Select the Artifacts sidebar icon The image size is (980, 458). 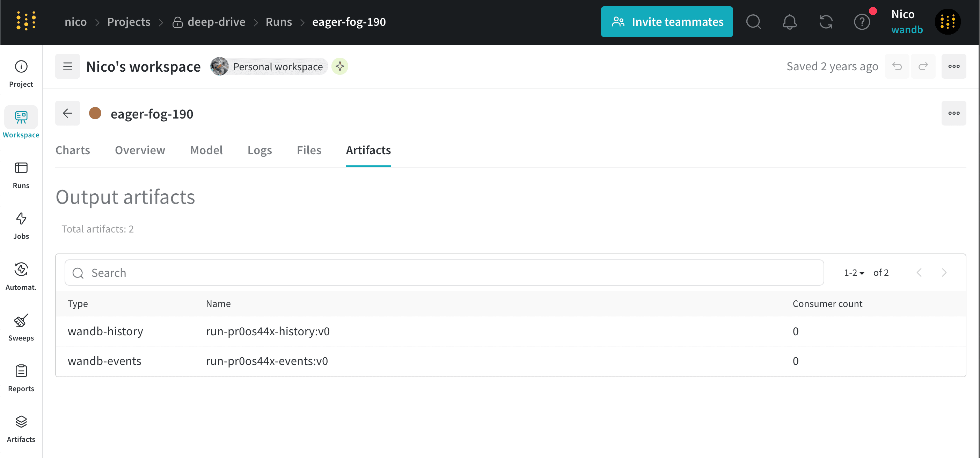point(21,428)
